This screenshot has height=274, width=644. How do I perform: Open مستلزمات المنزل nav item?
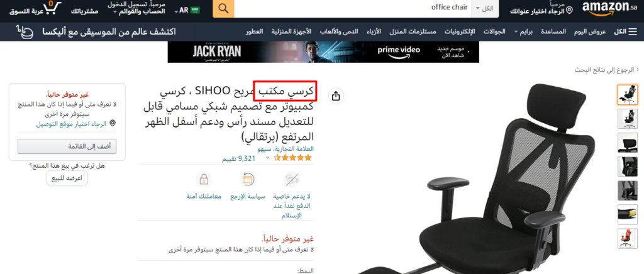(x=412, y=31)
